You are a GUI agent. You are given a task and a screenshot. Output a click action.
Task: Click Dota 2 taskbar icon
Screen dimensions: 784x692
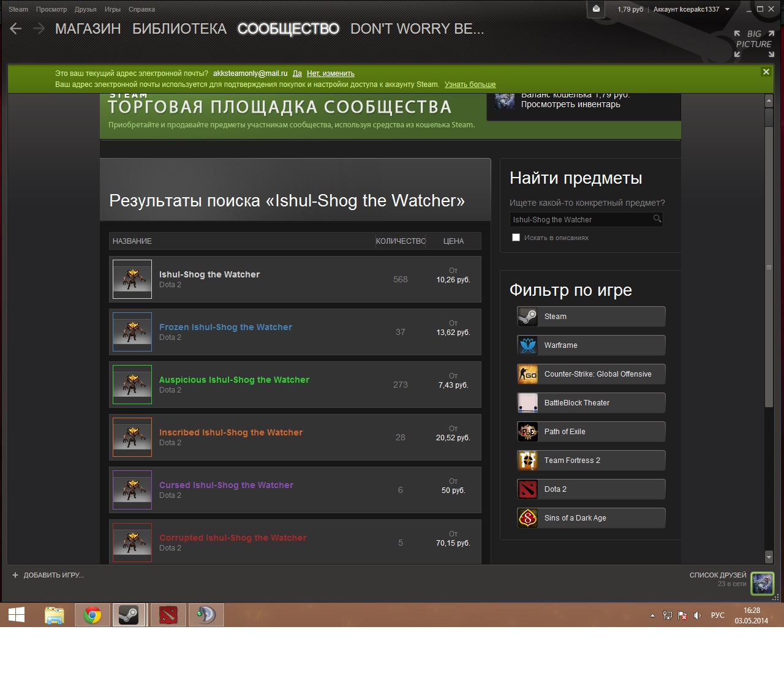point(168,615)
